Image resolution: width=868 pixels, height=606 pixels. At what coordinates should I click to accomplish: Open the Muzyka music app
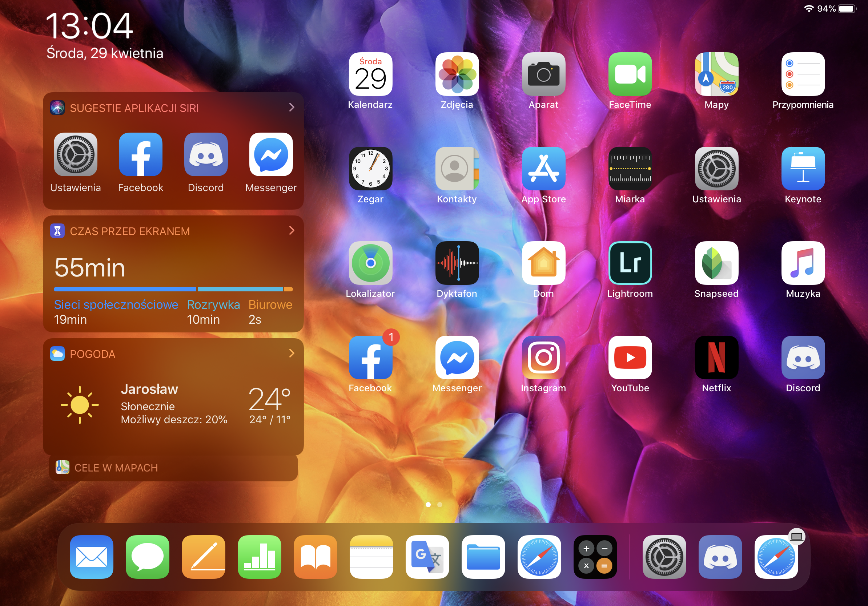(803, 263)
